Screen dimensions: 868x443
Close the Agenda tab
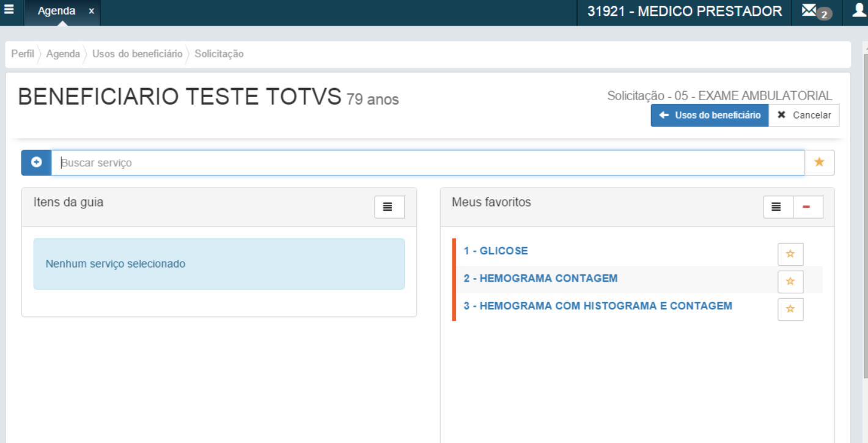(x=91, y=12)
